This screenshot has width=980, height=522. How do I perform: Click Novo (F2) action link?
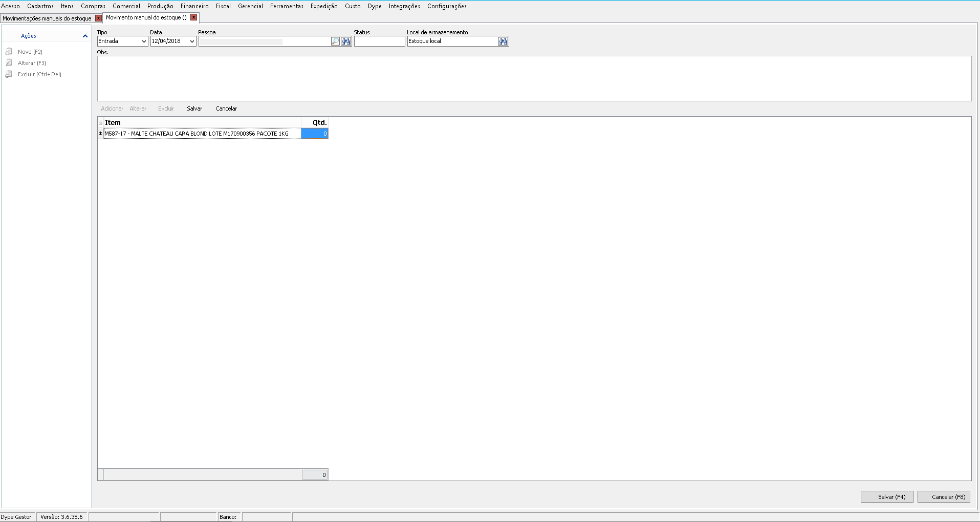pos(30,52)
